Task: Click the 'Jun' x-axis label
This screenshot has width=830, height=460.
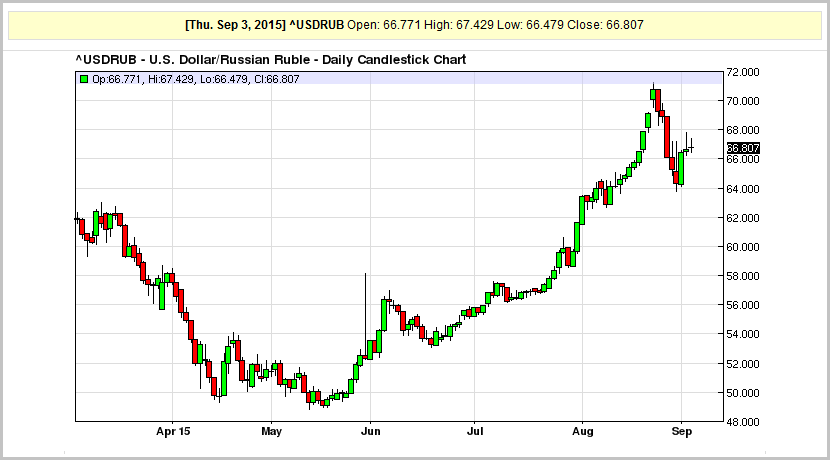Action: tap(371, 431)
